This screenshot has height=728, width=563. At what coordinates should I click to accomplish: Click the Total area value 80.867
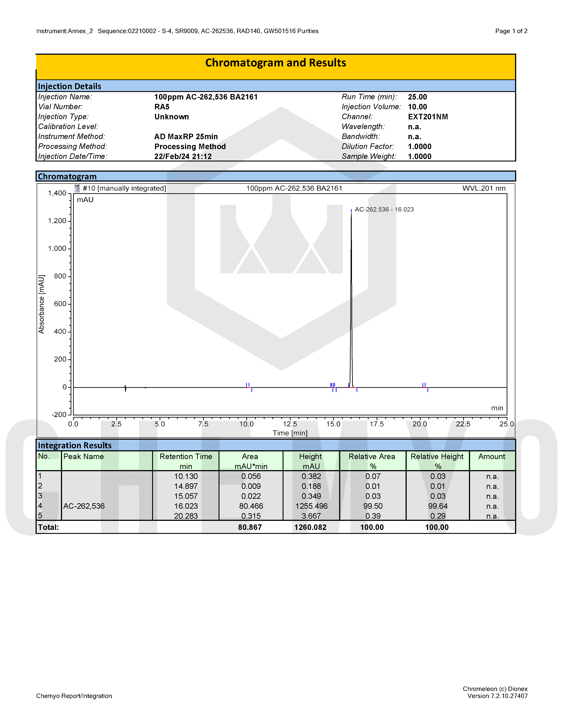point(250,527)
